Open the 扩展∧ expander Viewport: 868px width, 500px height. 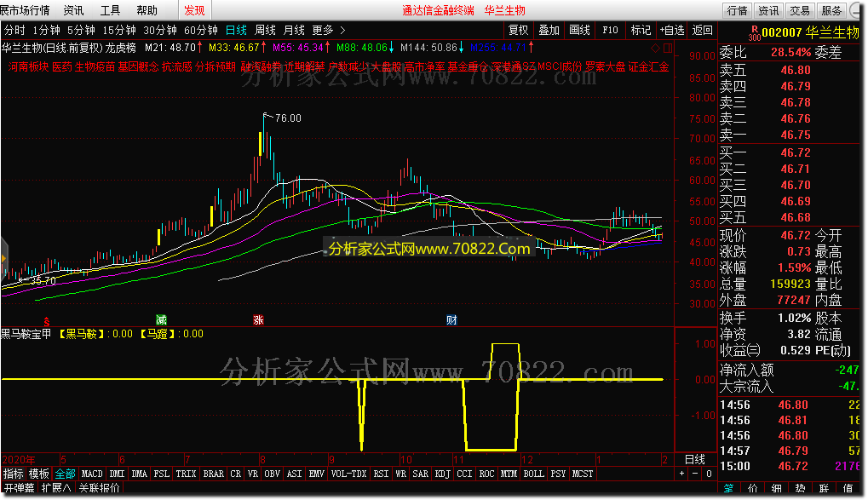click(x=56, y=488)
